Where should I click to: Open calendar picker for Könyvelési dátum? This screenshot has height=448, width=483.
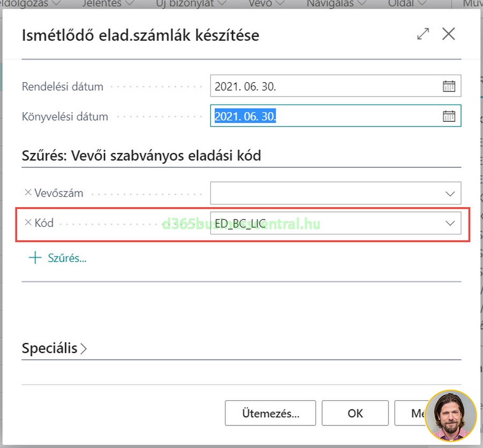coord(449,116)
